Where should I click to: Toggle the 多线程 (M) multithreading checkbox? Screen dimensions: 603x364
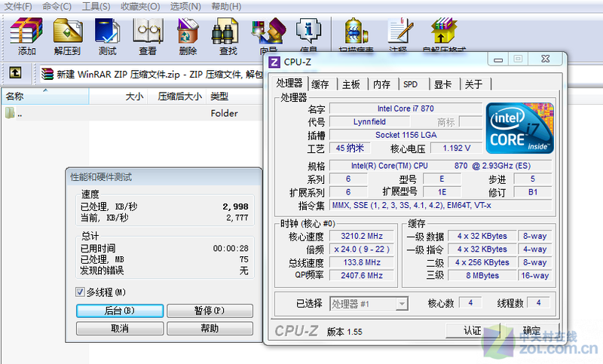pos(80,292)
